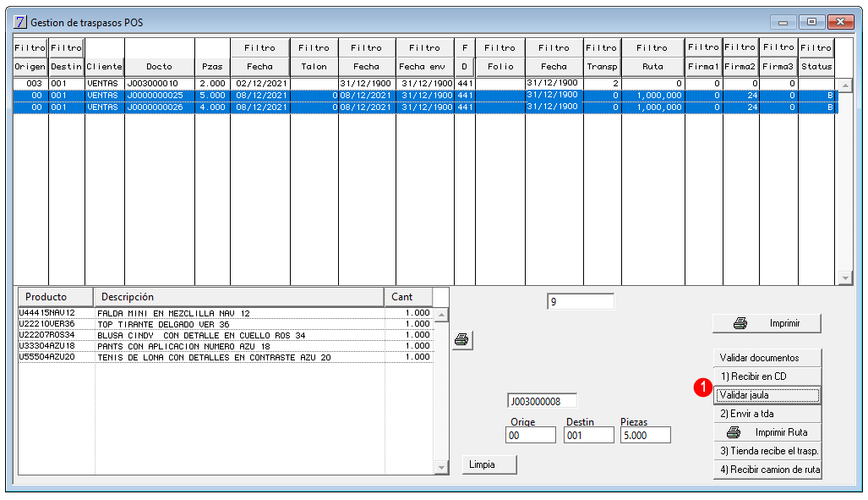Click the input field containing 9
This screenshot has height=500, width=868.
(581, 301)
